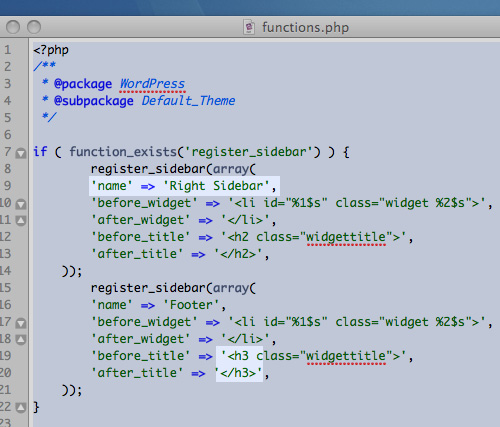Click the functions.php window title text

point(305,27)
